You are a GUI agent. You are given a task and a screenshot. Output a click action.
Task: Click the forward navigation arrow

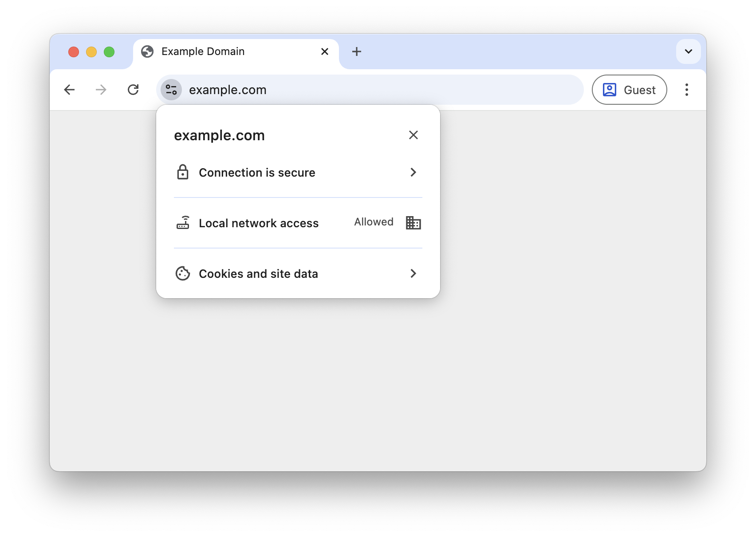tap(101, 90)
